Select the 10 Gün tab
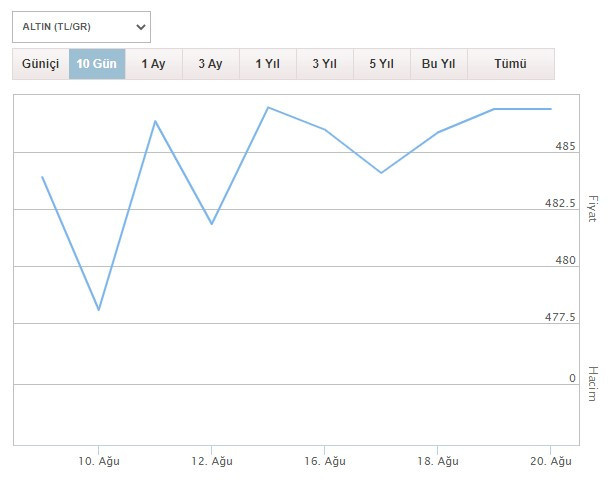The height and width of the screenshot is (497, 616). (x=97, y=64)
